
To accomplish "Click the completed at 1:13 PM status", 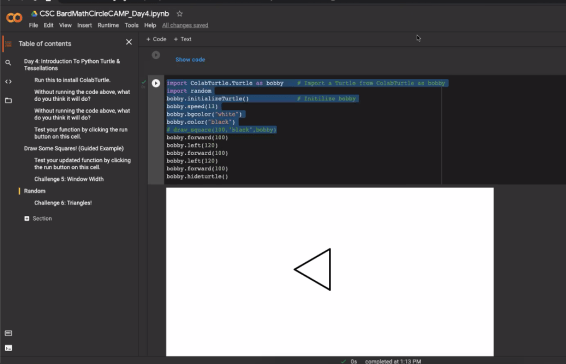I will [x=393, y=361].
